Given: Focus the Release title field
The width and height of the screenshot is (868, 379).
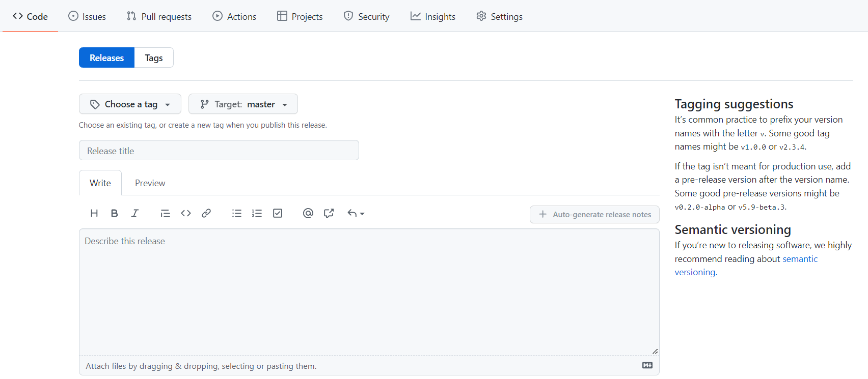Looking at the screenshot, I should [x=219, y=150].
